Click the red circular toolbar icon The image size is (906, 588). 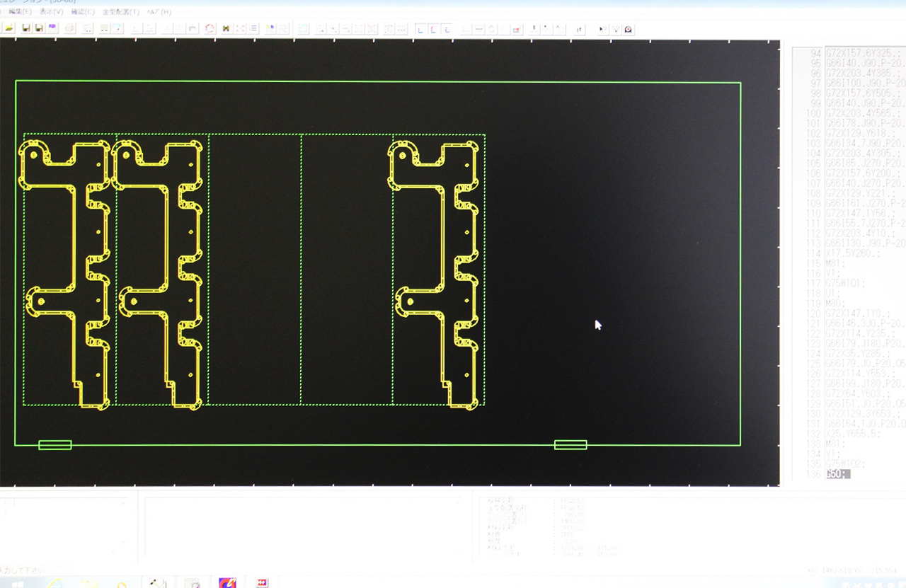[210, 29]
